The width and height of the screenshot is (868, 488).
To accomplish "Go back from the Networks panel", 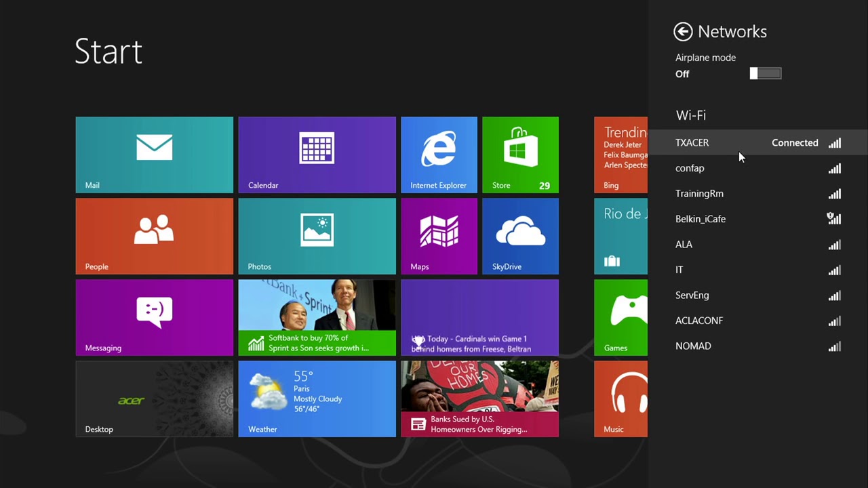I will pos(683,32).
